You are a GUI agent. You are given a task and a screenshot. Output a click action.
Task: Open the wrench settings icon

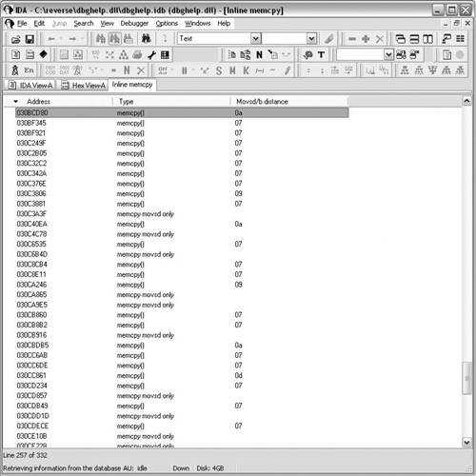[x=151, y=55]
